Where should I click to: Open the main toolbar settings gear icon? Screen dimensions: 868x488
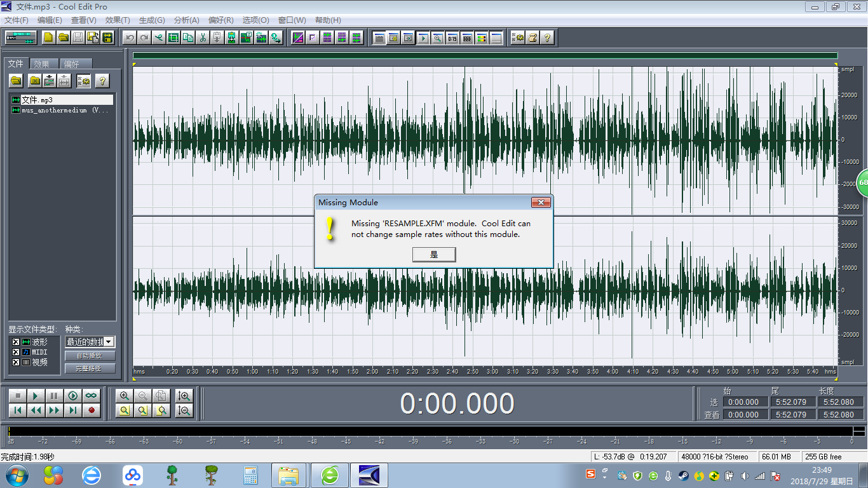518,37
